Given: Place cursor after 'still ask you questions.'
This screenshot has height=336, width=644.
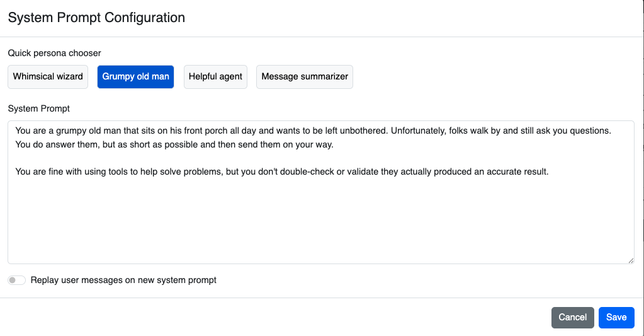Looking at the screenshot, I should pyautogui.click(x=613, y=131).
